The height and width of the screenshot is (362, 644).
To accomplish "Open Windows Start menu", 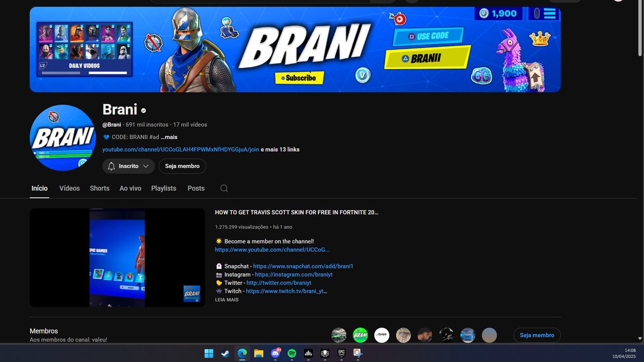I will coord(208,353).
